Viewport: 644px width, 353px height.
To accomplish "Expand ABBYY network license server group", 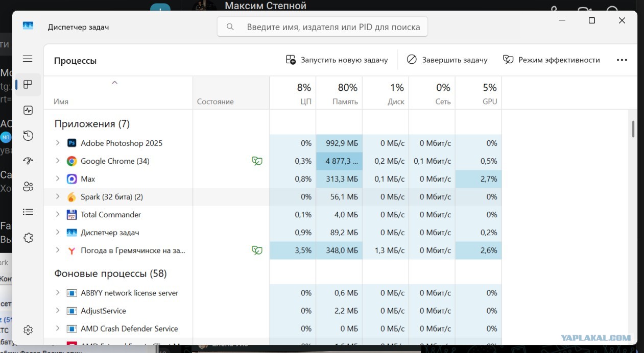I will point(58,293).
